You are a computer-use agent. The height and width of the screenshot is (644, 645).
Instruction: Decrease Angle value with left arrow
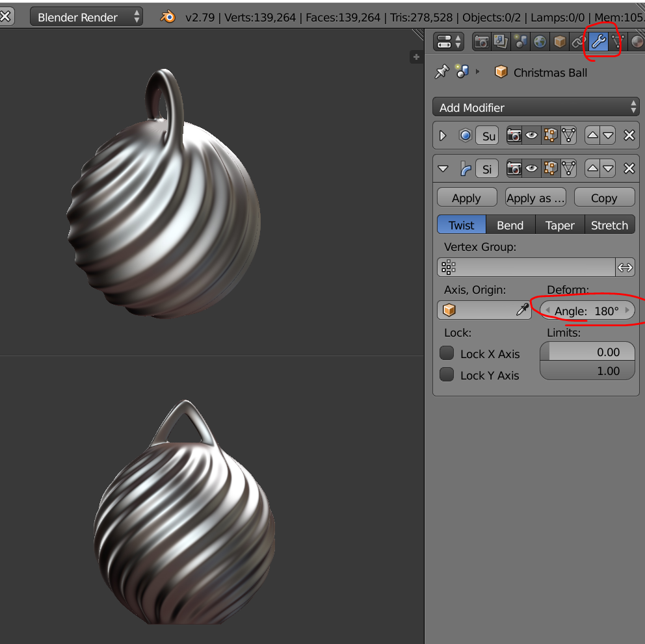[547, 310]
